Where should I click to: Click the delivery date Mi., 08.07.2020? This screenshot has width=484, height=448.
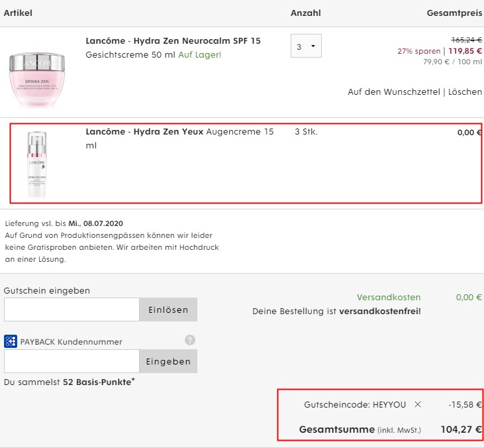point(96,223)
